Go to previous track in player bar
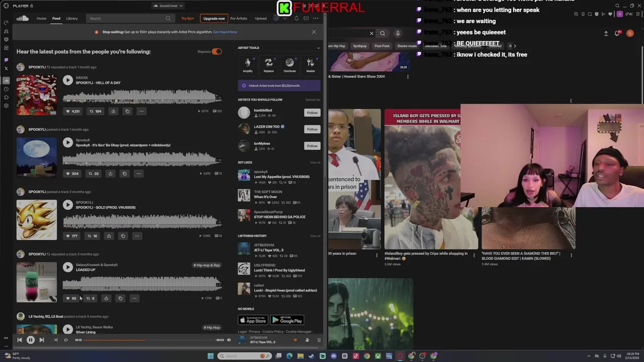 coord(19,340)
